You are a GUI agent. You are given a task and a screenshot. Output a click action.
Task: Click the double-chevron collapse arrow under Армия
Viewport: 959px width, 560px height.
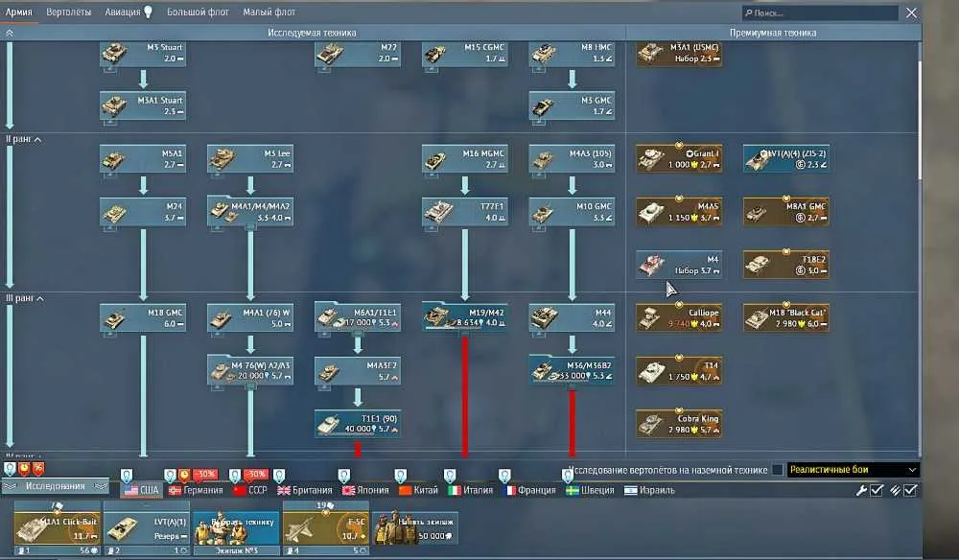pos(10,33)
